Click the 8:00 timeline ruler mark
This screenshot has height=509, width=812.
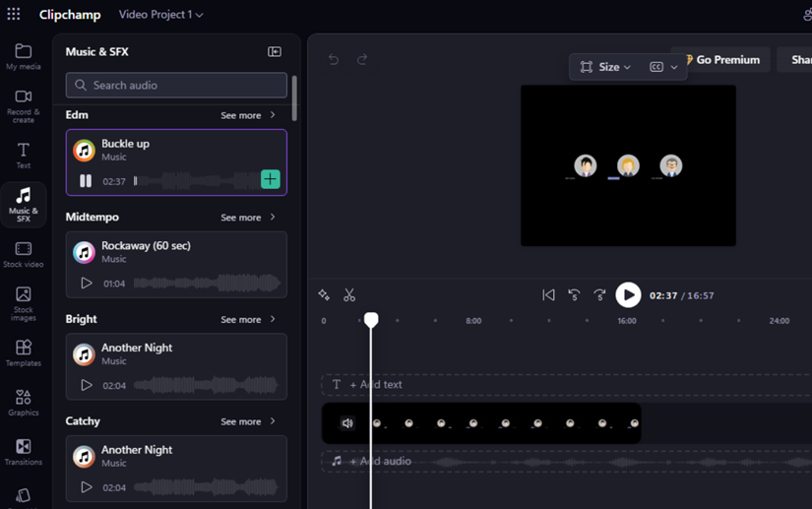(473, 321)
